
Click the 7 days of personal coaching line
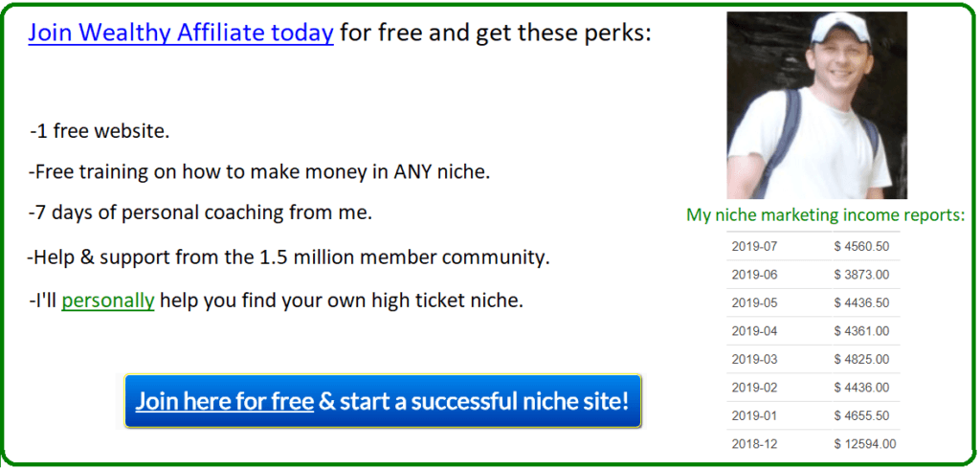[200, 213]
